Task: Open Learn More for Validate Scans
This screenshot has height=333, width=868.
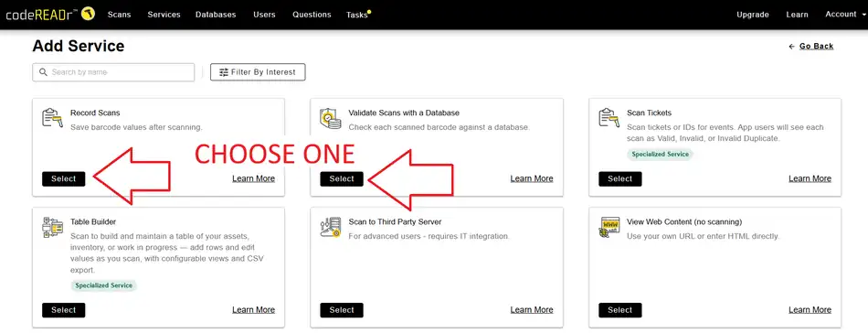Action: (532, 178)
